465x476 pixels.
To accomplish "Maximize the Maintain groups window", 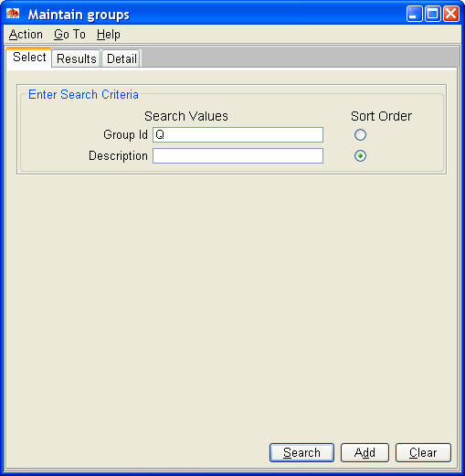I will pyautogui.click(x=433, y=14).
